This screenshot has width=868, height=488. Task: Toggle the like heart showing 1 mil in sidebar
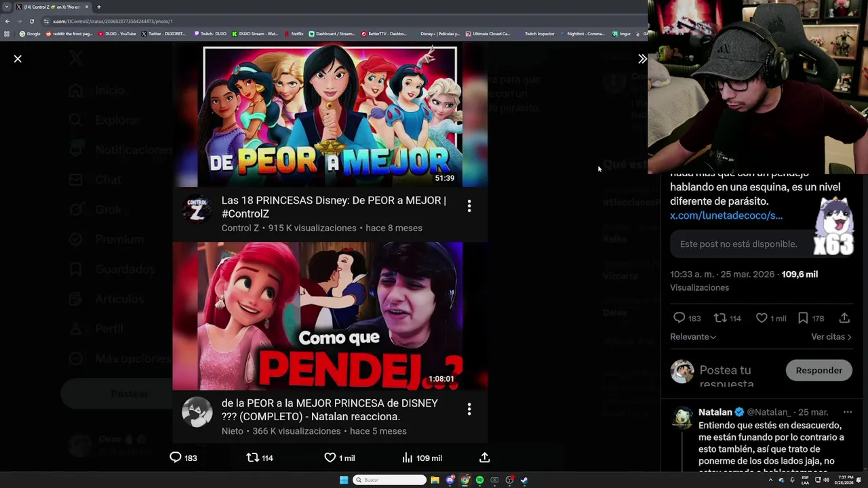tap(762, 318)
